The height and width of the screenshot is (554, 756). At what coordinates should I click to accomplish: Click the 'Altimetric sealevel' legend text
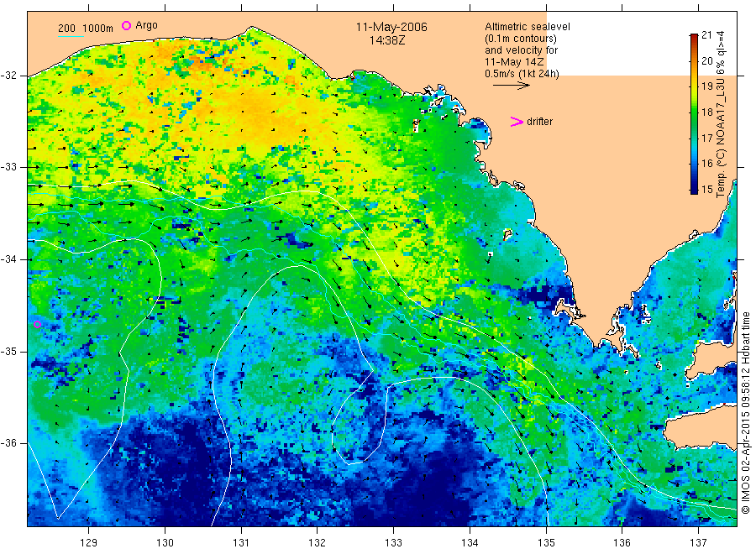[x=528, y=27]
